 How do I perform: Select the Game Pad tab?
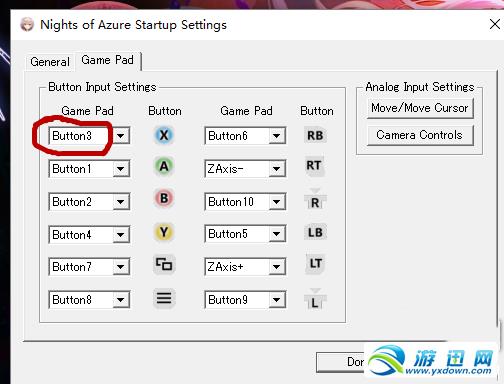click(107, 60)
